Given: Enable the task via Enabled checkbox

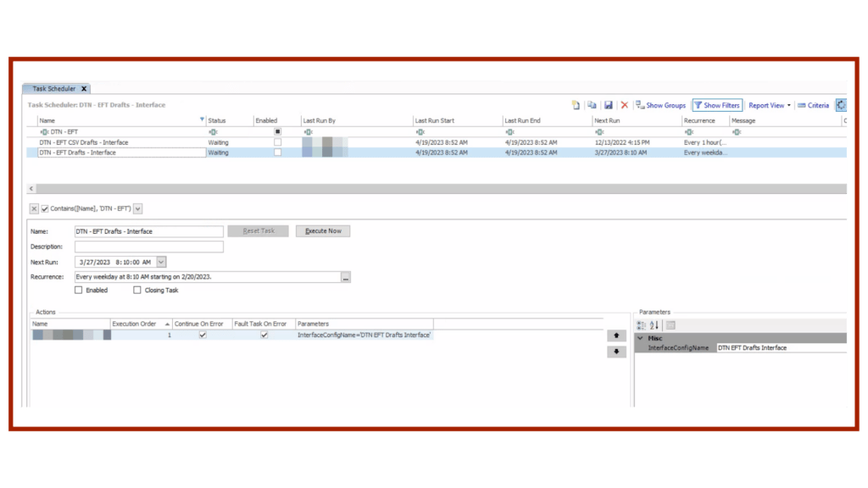Looking at the screenshot, I should pos(79,290).
